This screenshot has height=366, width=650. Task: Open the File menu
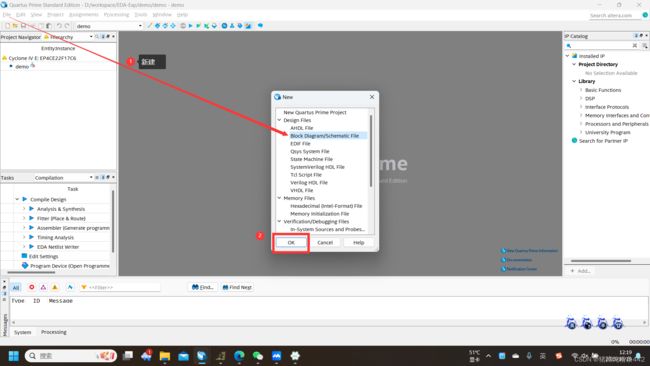tap(7, 15)
